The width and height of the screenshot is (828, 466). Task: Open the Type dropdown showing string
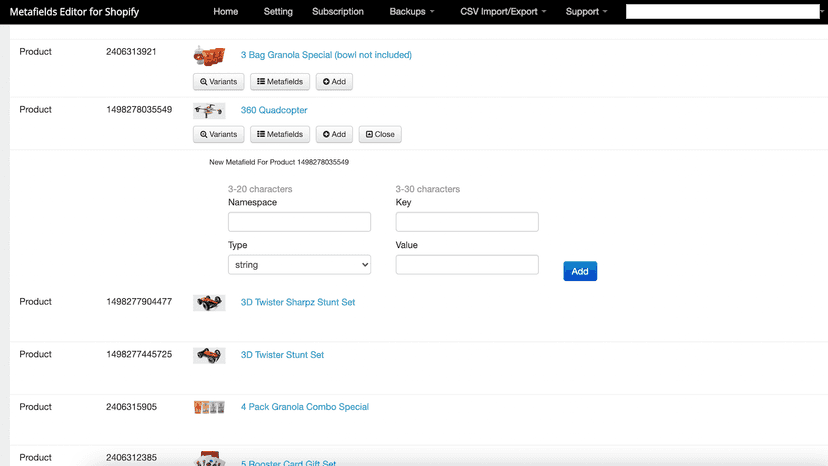299,265
